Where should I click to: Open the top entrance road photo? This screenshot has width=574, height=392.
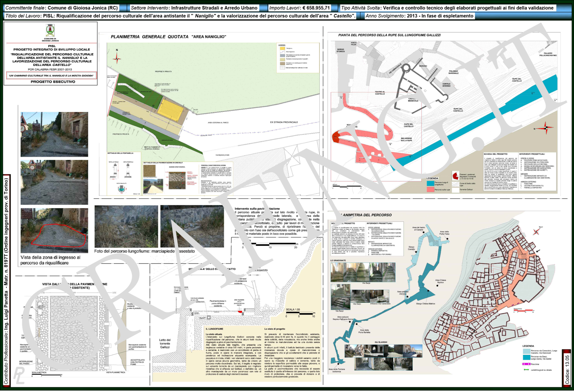point(54,134)
